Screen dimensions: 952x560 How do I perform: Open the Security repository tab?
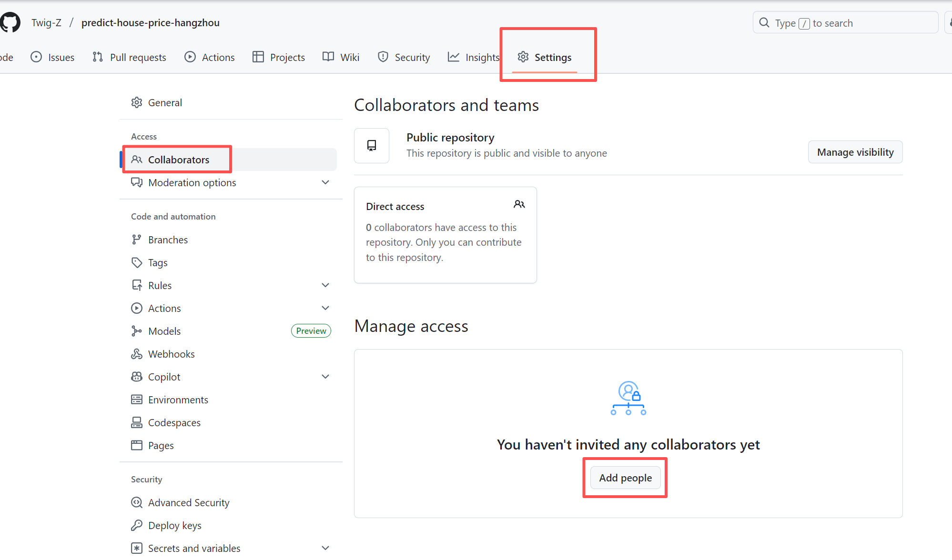click(x=404, y=57)
